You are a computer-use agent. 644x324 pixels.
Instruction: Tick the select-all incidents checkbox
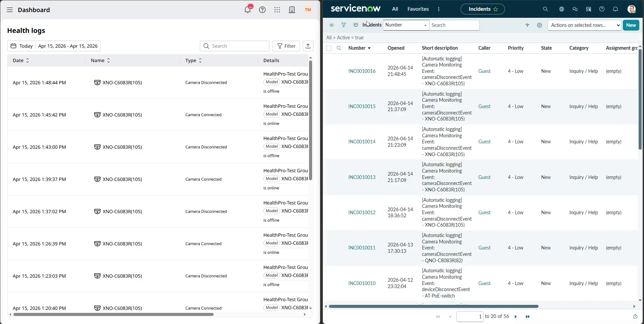coord(329,48)
